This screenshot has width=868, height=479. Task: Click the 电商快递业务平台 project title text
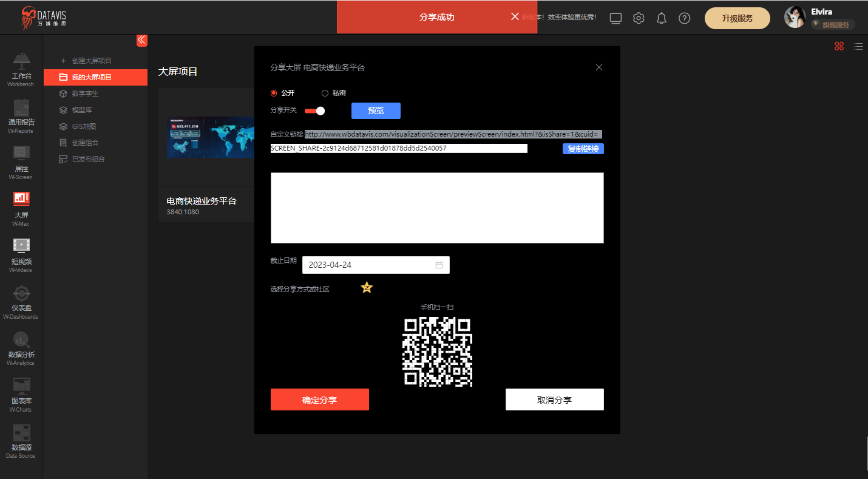(201, 201)
